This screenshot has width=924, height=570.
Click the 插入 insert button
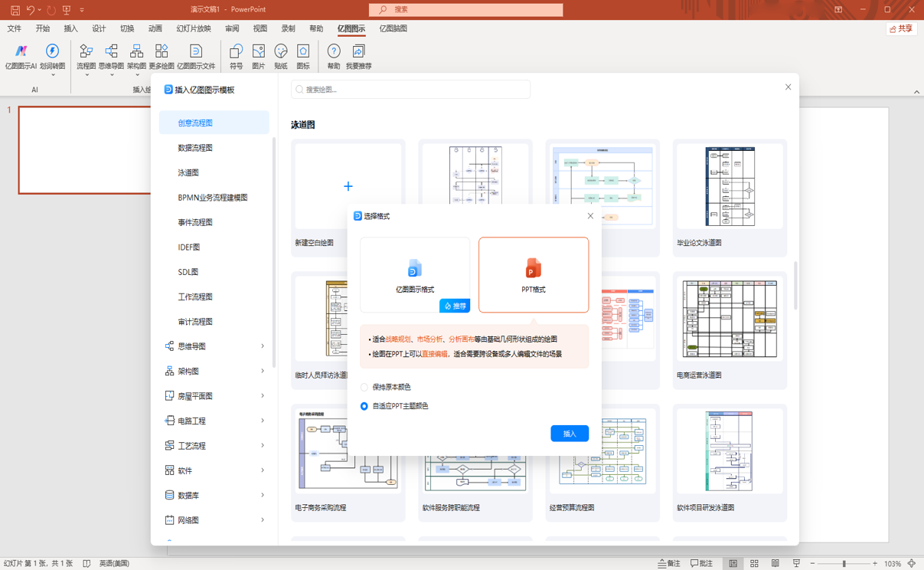pyautogui.click(x=570, y=433)
